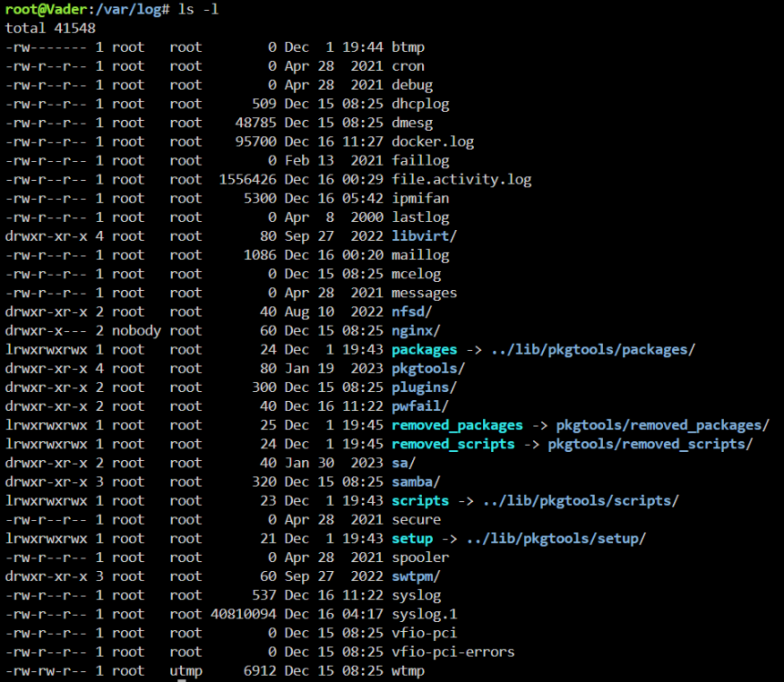The image size is (784, 682).
Task: Select the mcelog file name
Action: tap(416, 275)
